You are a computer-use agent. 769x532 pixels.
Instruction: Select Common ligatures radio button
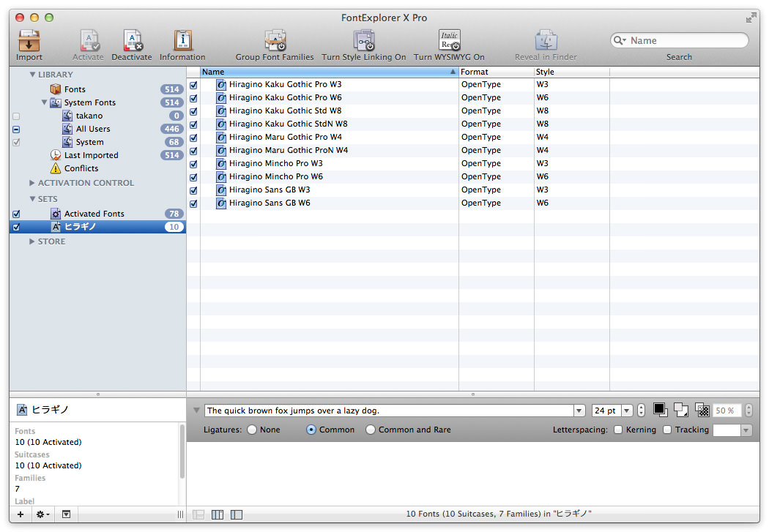tap(311, 430)
